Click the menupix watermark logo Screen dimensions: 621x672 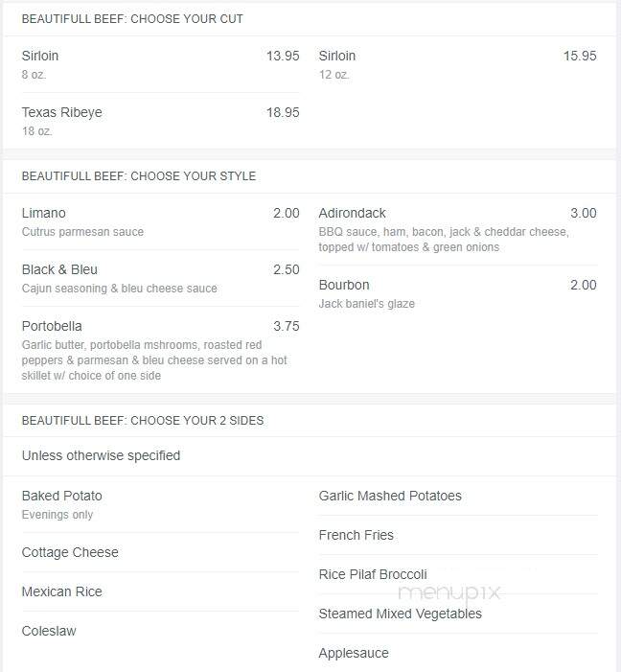pos(449,593)
